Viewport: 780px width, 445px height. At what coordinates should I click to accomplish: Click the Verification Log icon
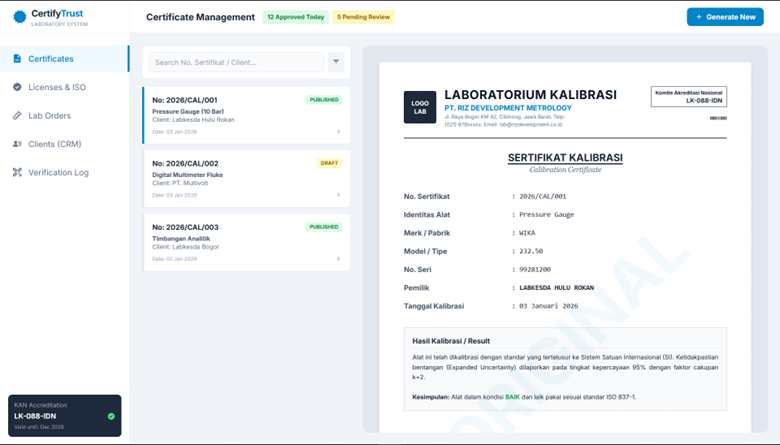[17, 172]
